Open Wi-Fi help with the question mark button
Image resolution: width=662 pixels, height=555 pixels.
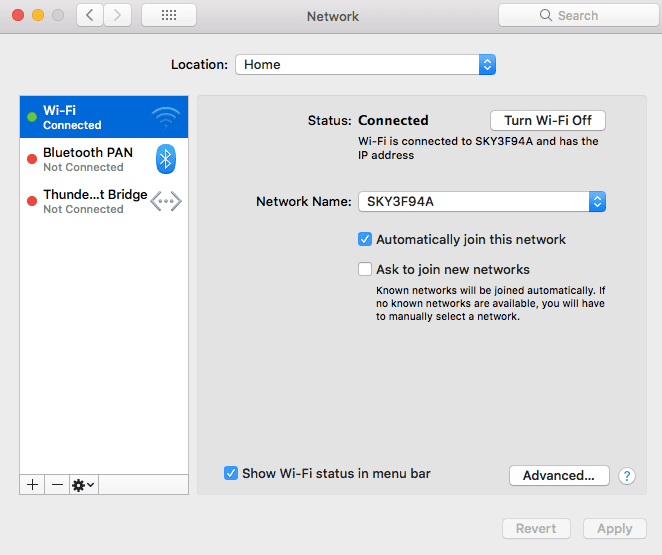(x=627, y=476)
